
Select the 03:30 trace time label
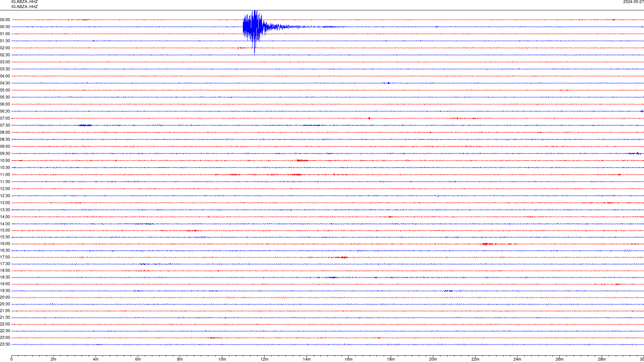pos(5,69)
